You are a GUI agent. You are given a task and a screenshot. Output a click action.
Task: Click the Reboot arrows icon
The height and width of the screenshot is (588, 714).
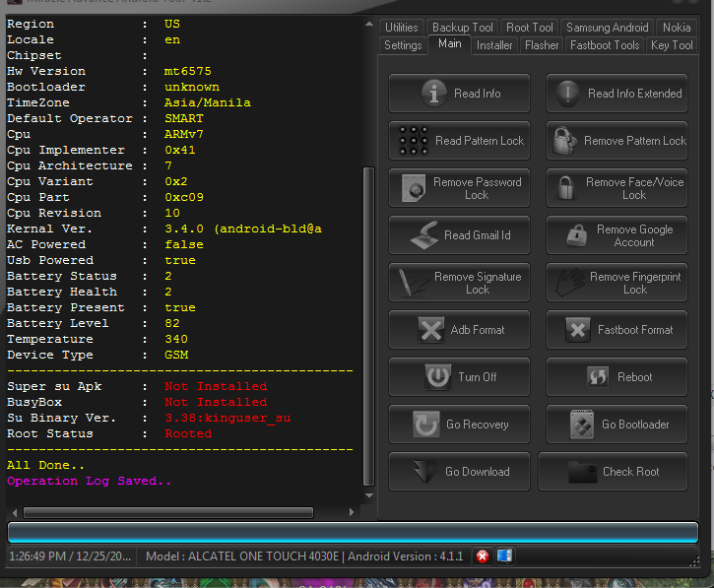click(597, 377)
